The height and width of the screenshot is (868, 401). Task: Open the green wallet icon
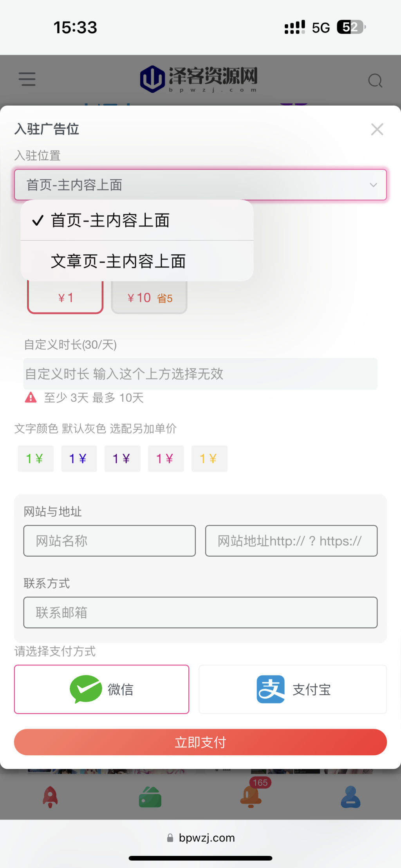pyautogui.click(x=150, y=798)
